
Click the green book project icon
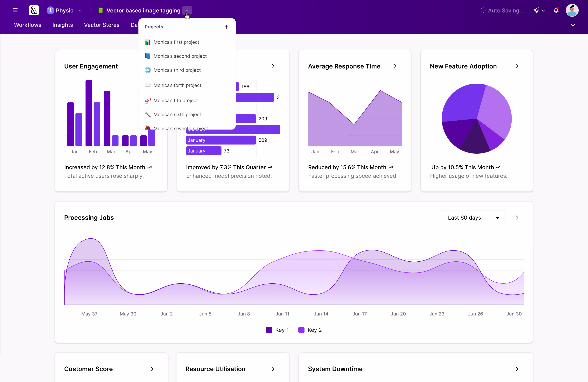[100, 10]
